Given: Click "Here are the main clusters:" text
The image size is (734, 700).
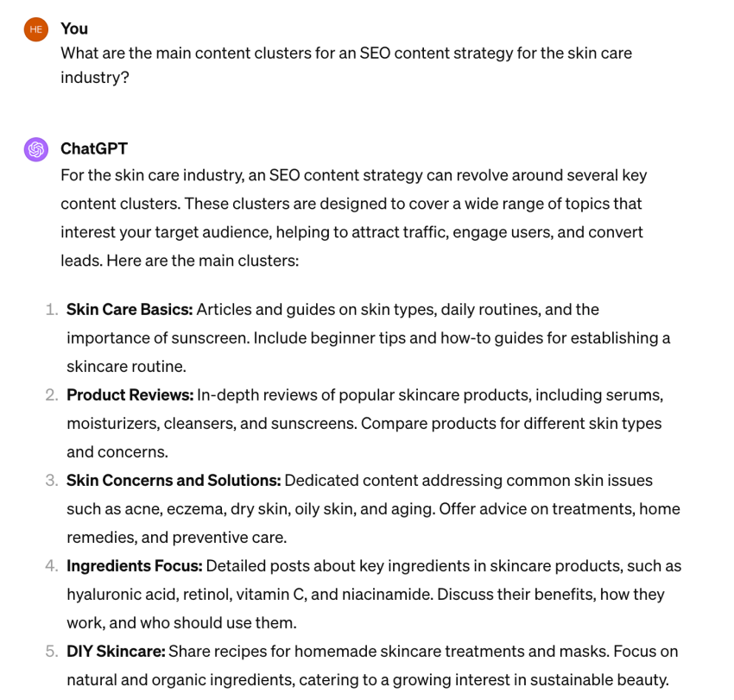Looking at the screenshot, I should [x=203, y=261].
